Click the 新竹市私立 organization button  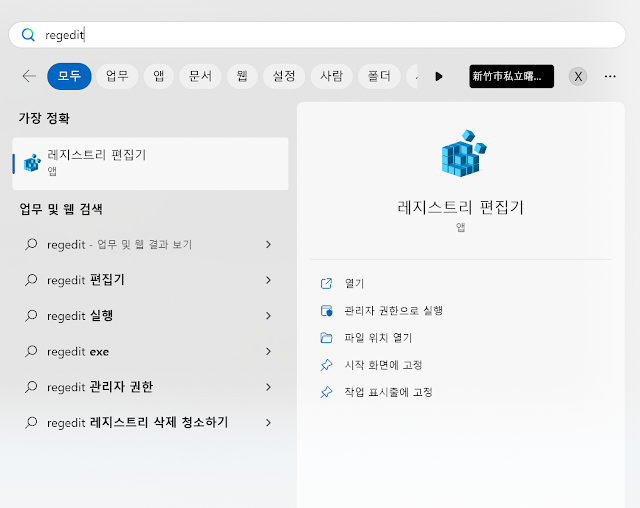point(511,76)
